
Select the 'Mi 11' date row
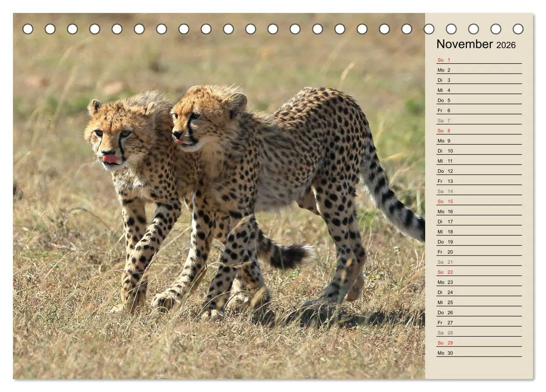pos(479,161)
